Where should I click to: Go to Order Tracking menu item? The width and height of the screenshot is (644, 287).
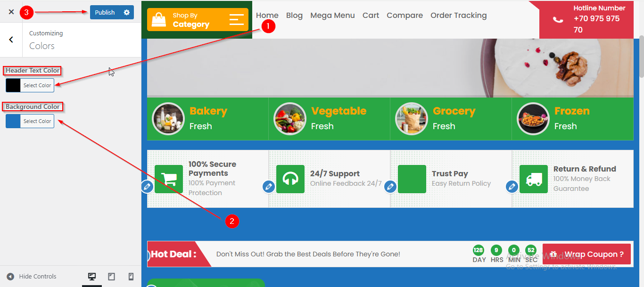coord(458,16)
